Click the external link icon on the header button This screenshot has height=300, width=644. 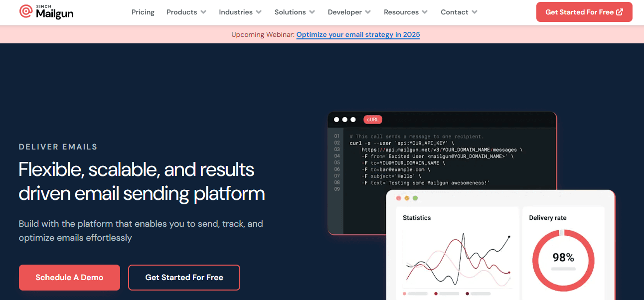tap(620, 11)
